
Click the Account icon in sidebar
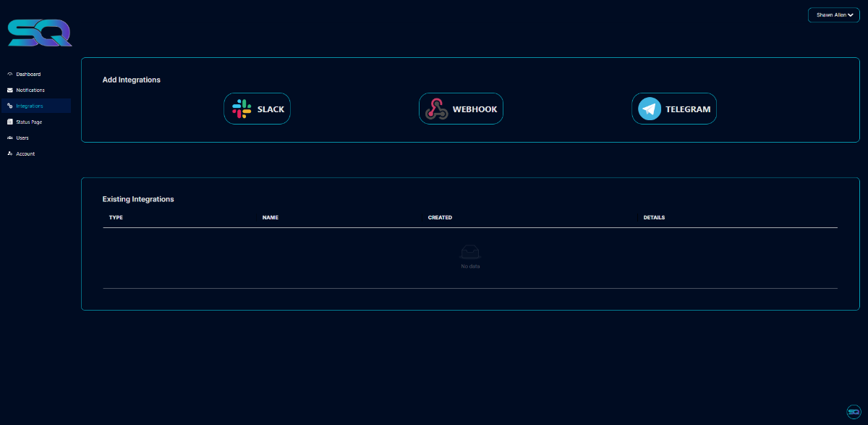coord(9,153)
